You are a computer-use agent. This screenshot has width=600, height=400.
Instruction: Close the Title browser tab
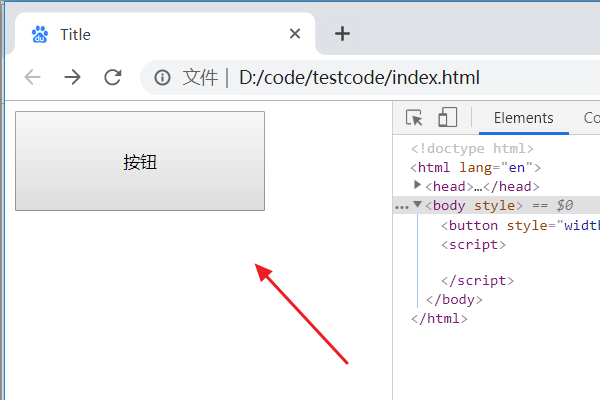295,34
